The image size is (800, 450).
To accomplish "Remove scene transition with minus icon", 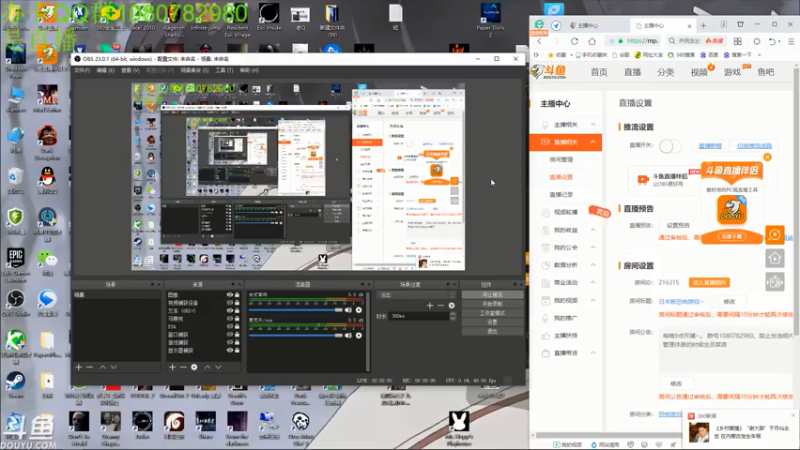I will [441, 305].
